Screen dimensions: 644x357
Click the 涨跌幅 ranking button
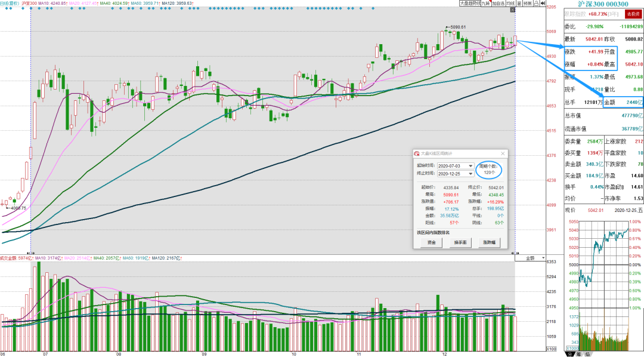tap(489, 242)
